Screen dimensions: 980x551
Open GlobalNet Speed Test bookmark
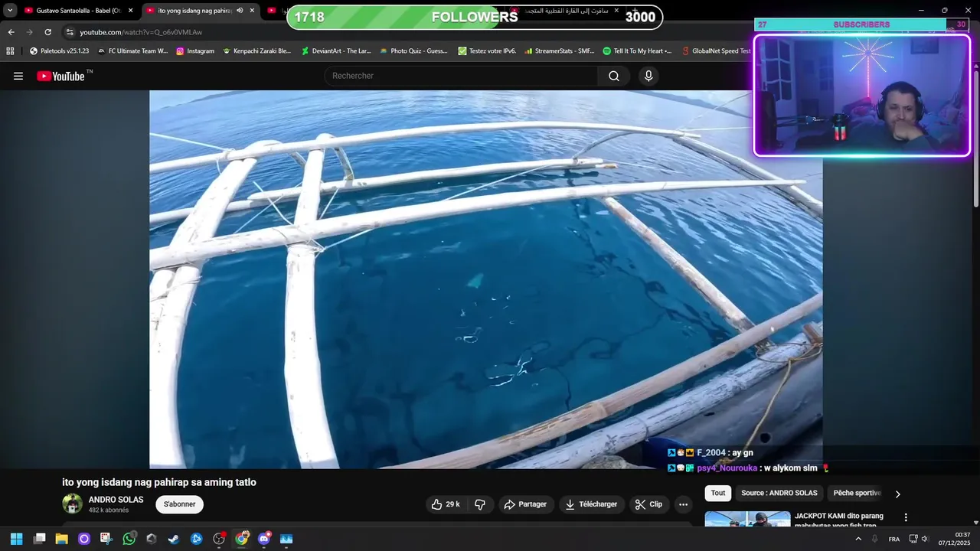coord(717,51)
